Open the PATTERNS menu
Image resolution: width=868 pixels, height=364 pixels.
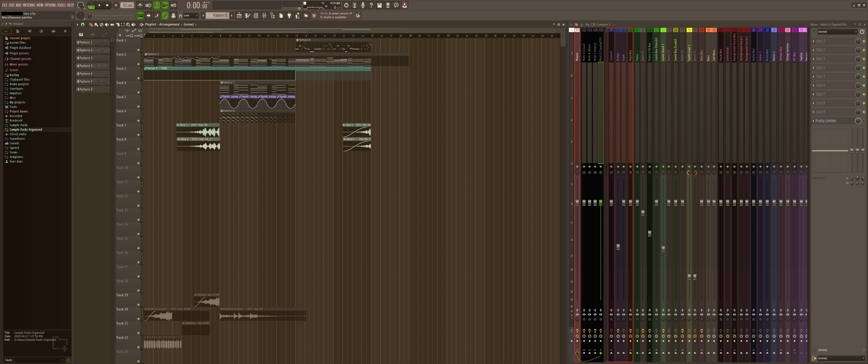click(x=29, y=5)
